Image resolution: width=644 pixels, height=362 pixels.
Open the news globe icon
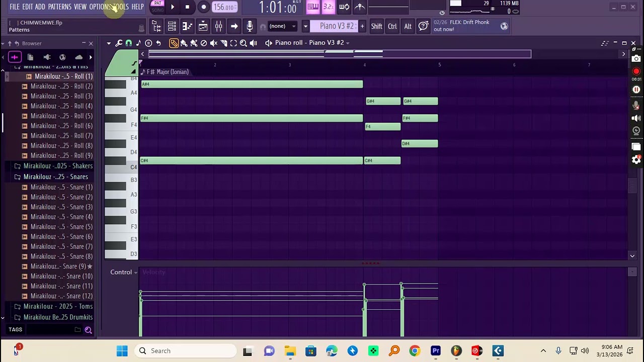504,26
